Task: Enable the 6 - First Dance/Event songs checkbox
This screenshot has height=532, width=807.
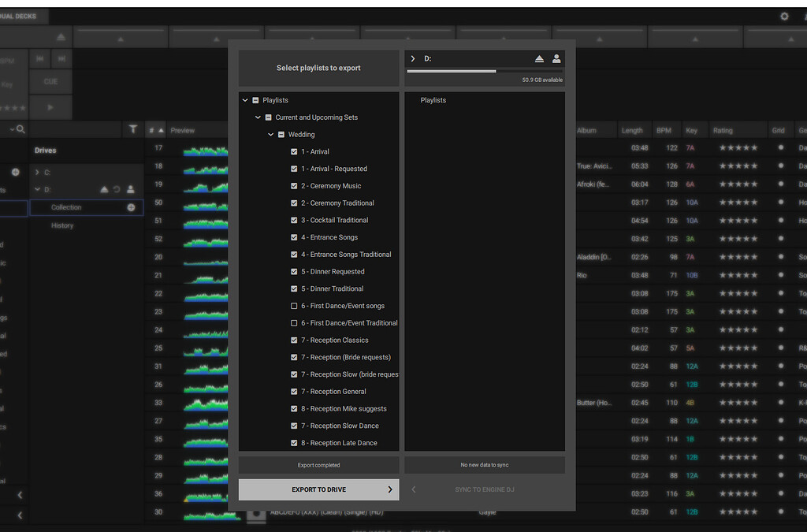Action: [294, 306]
